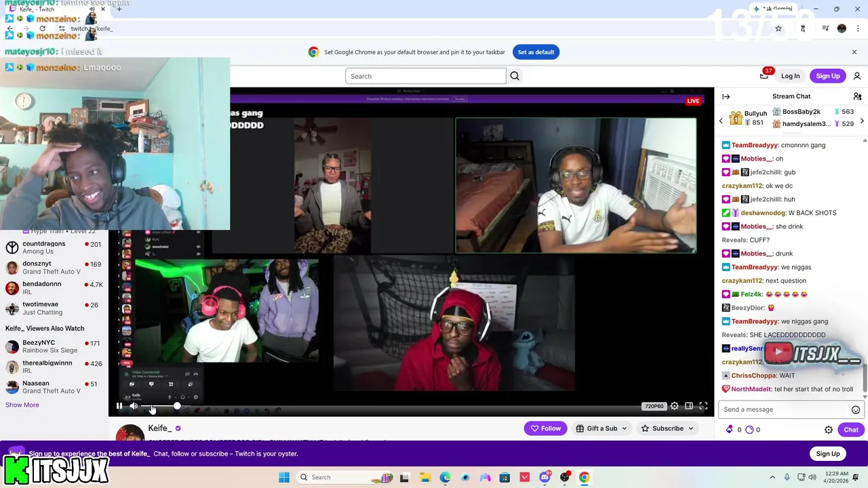Collapse the Stream Chat panel arrow

[x=726, y=96]
